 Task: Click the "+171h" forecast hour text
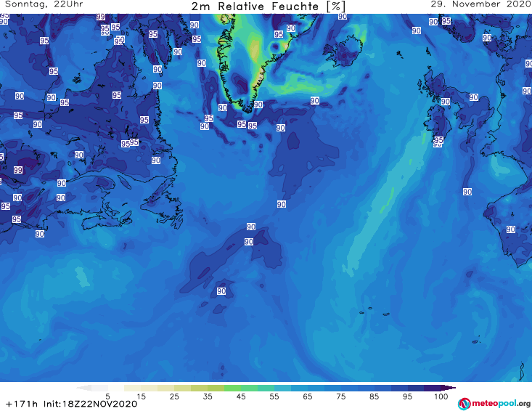click(22, 404)
